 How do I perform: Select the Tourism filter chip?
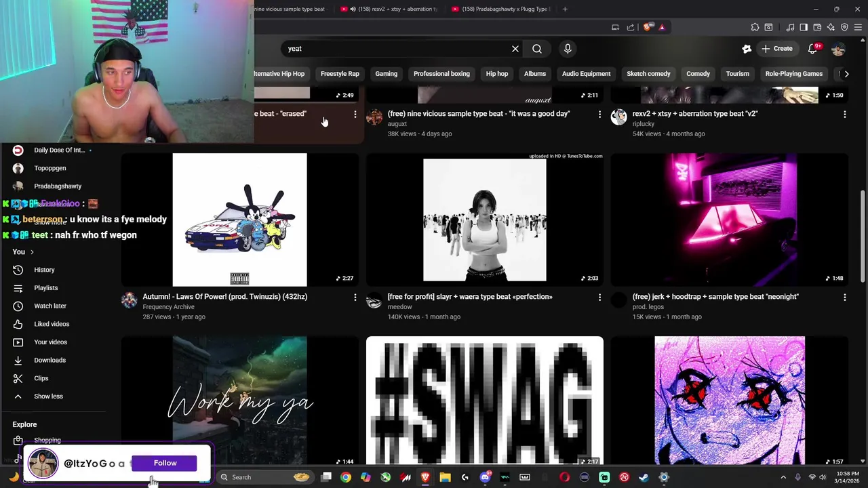[738, 74]
